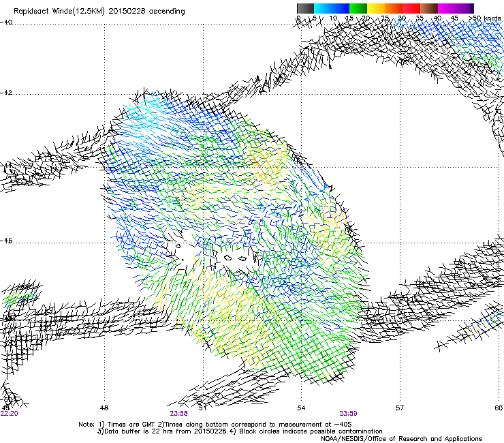504x443 pixels.
Task: Click the '-46' latitude axis label
Action: (x=6, y=241)
